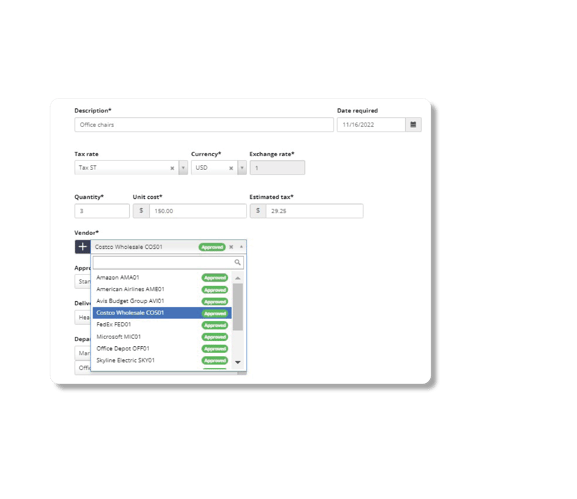Open the Date required calendar picker

(x=413, y=125)
